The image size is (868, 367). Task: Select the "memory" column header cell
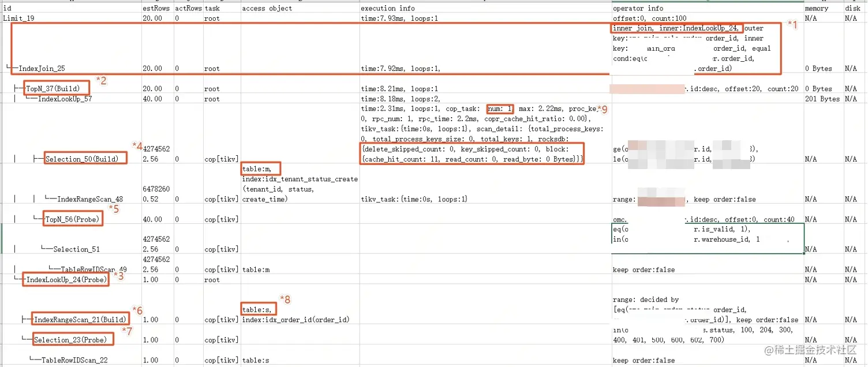point(823,8)
